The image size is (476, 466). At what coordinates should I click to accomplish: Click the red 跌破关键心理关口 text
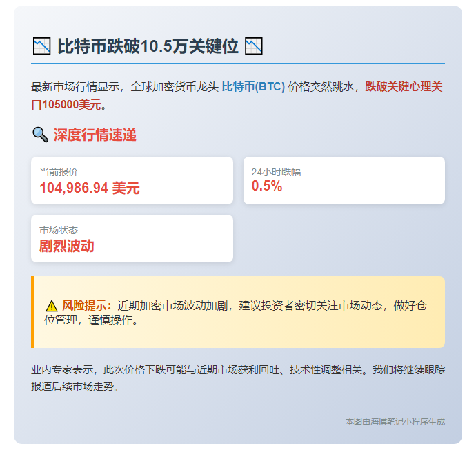(237, 96)
